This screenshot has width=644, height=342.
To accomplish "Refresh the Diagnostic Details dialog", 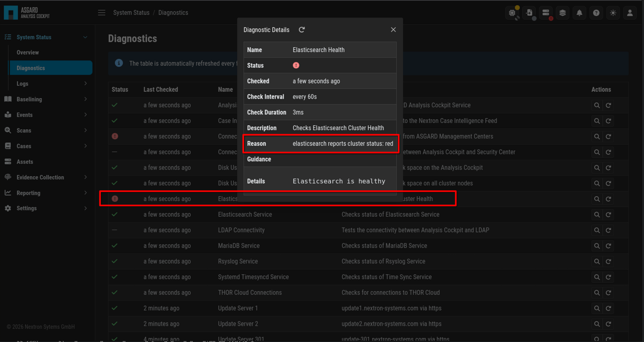I will pos(302,30).
